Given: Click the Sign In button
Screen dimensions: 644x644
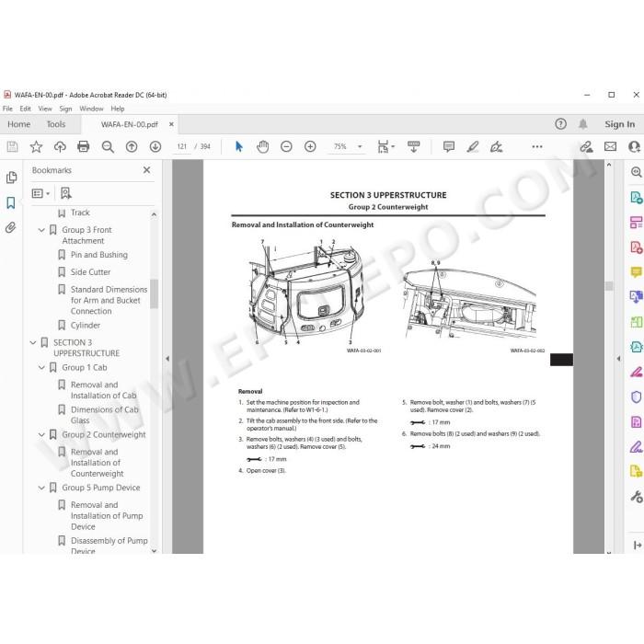Looking at the screenshot, I should (x=619, y=124).
